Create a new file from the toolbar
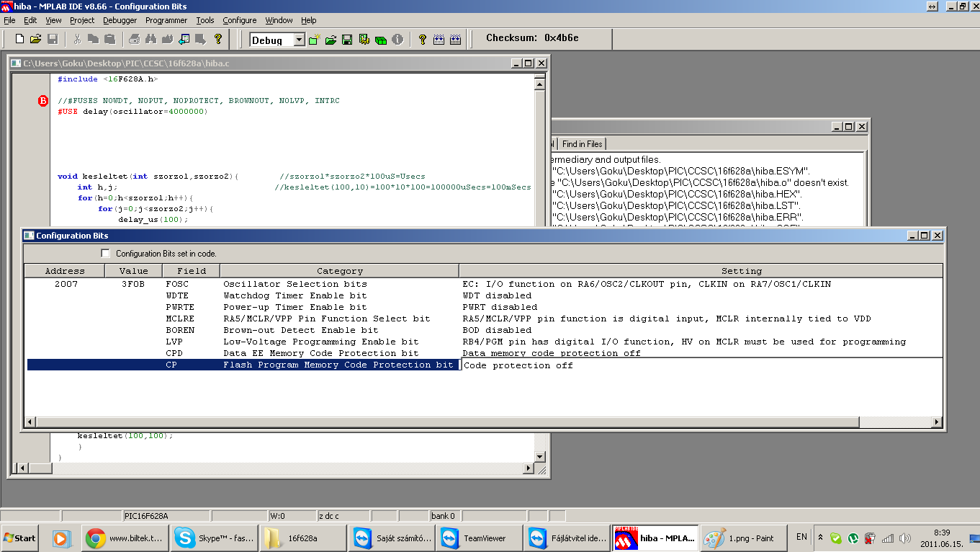Screen dimensions: 980x552 point(19,39)
